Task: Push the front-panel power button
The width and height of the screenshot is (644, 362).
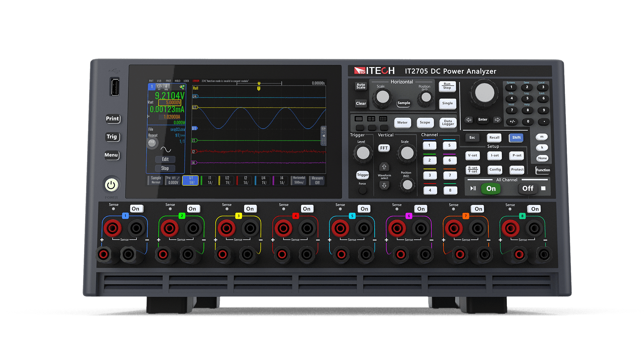Action: pos(111,185)
